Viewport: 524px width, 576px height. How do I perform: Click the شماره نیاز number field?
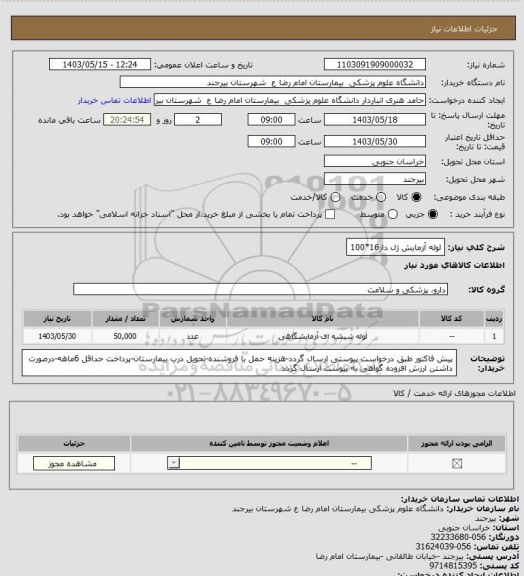click(375, 64)
